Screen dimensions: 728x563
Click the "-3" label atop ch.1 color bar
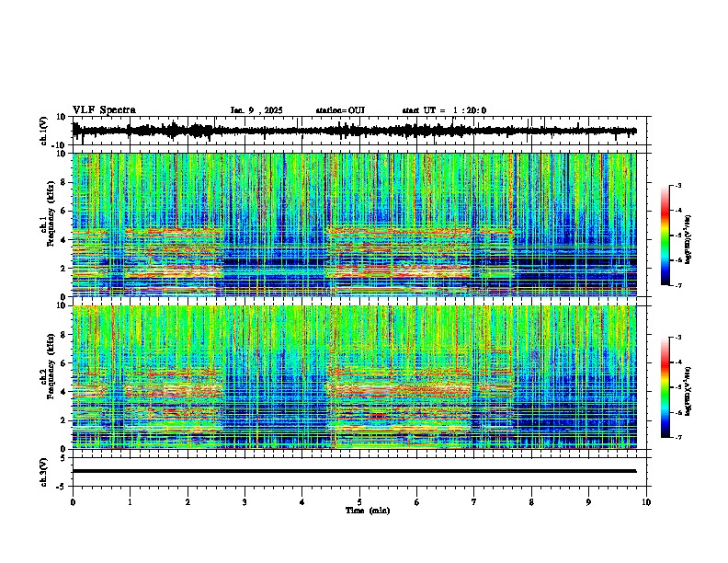click(678, 186)
